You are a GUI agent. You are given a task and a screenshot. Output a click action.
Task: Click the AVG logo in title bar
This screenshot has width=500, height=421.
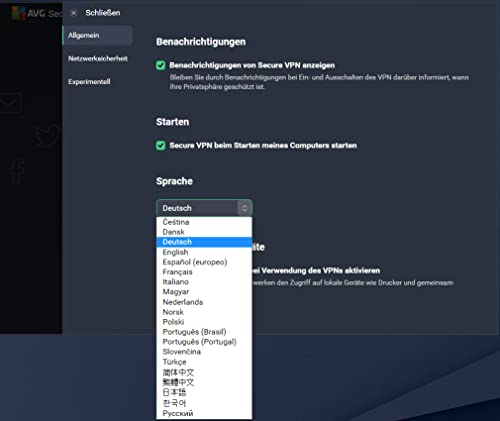point(19,13)
